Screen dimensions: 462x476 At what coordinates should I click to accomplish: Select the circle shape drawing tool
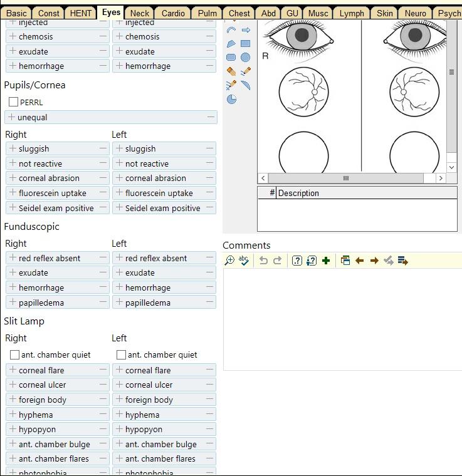point(246,58)
